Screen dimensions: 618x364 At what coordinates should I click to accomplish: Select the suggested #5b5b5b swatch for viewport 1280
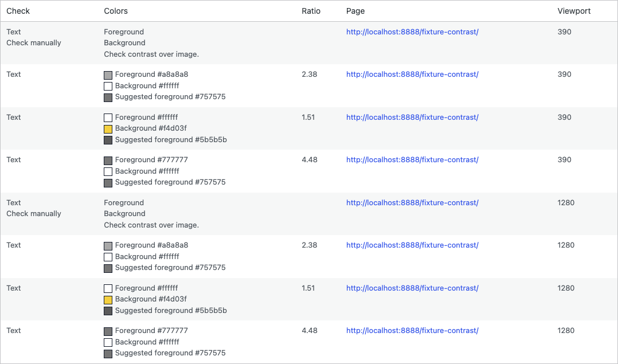click(108, 311)
